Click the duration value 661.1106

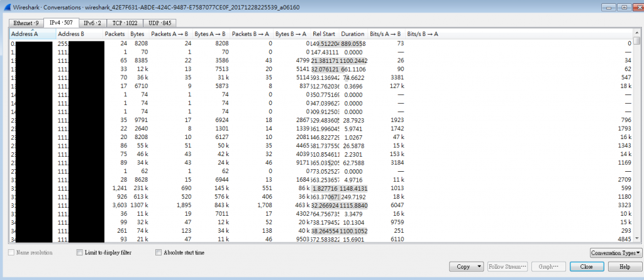click(353, 69)
